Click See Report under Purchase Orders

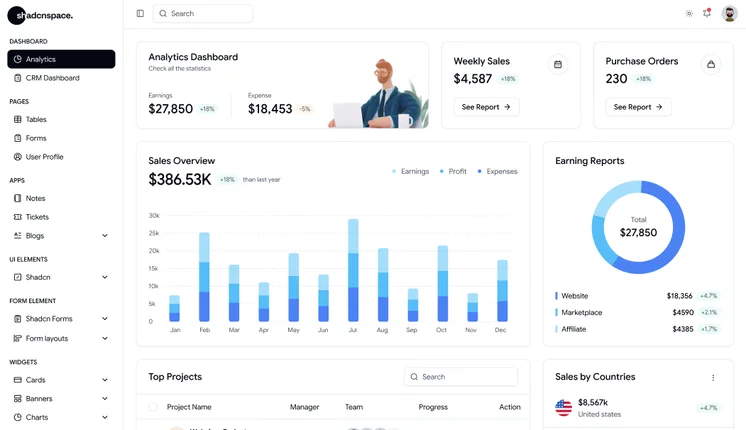pos(638,107)
